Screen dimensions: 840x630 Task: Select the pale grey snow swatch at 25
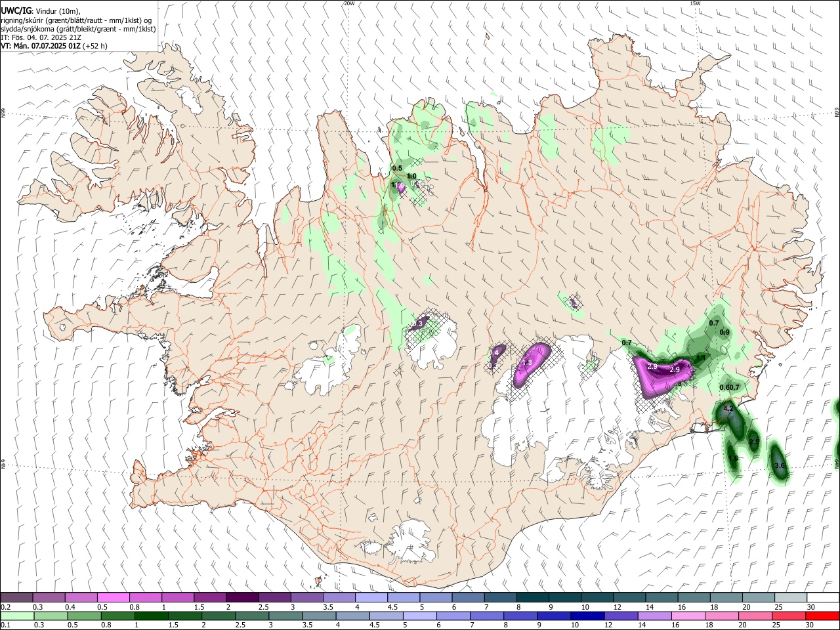[x=790, y=597]
